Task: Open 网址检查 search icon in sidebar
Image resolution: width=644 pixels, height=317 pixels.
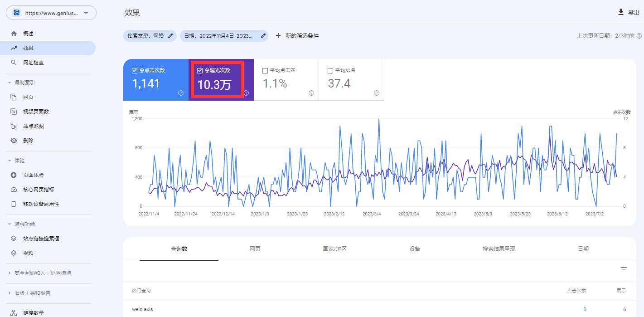Action: (x=14, y=63)
